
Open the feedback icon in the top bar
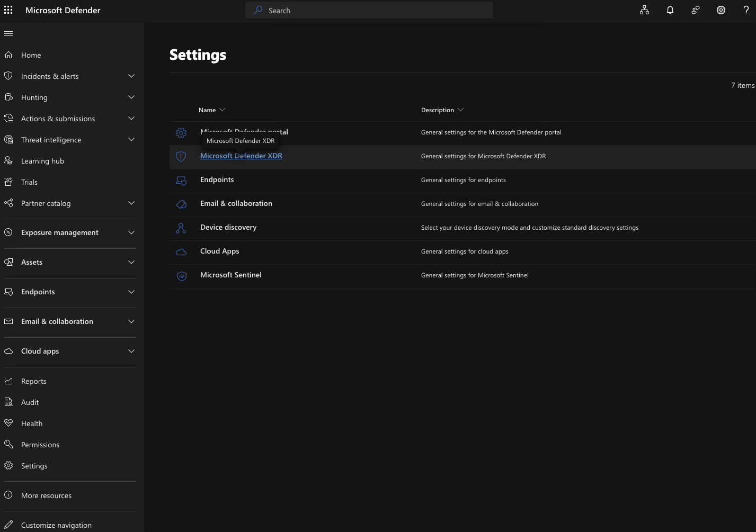pyautogui.click(x=695, y=10)
